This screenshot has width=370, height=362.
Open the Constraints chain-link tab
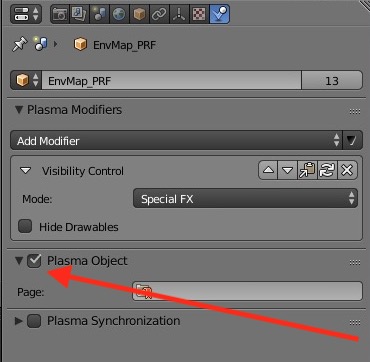click(159, 14)
